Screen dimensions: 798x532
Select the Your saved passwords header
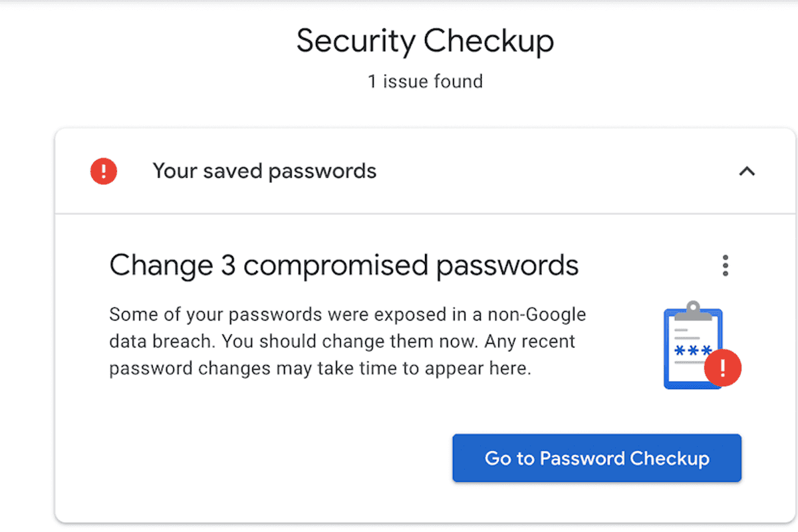point(264,171)
